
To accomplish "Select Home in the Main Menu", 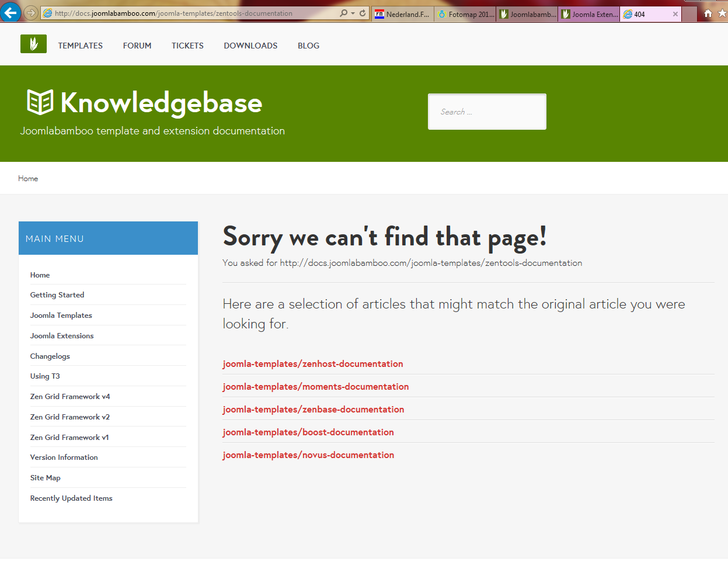I will click(40, 275).
